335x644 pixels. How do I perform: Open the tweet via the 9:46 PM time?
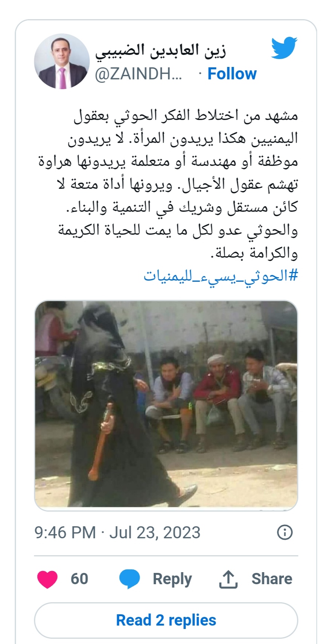65,533
